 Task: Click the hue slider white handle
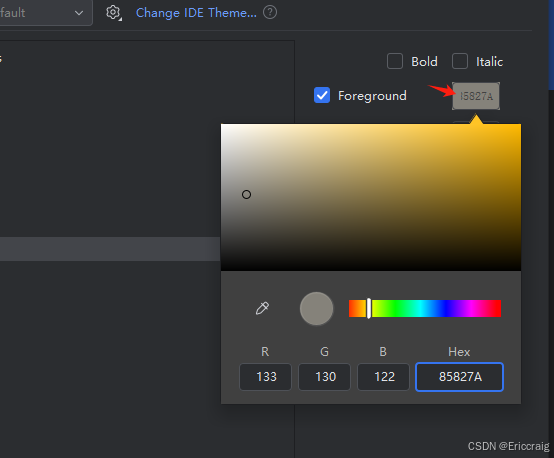369,309
